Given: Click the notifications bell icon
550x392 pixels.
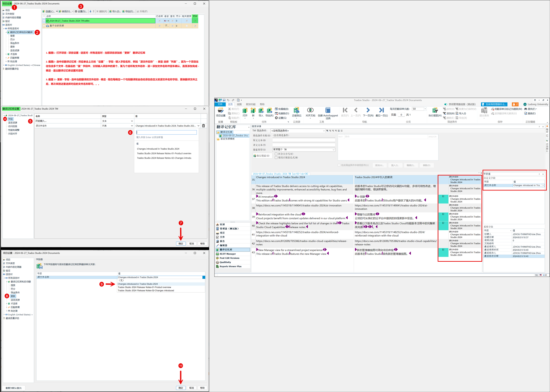Looking at the screenshot, I should pyautogui.click(x=515, y=104).
